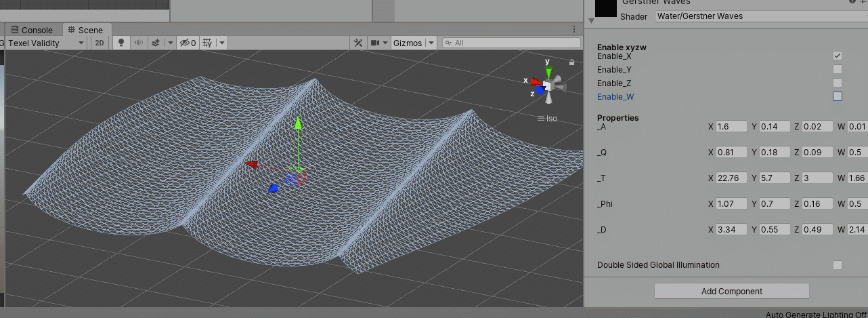This screenshot has height=318, width=868.
Task: Enable Double Sided Global Illumination checkbox
Action: coord(838,265)
